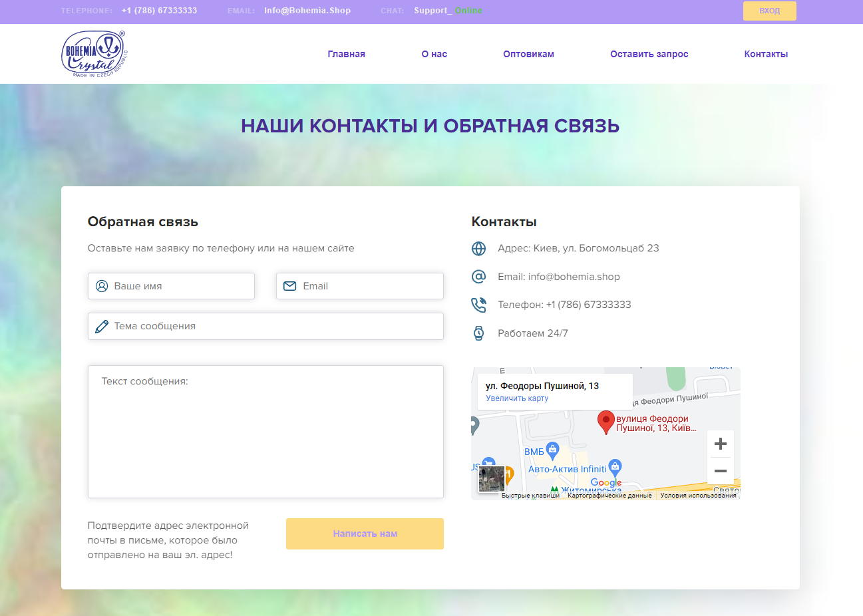This screenshot has height=616, width=863.
Task: Open the Главная menu item
Action: tap(346, 54)
